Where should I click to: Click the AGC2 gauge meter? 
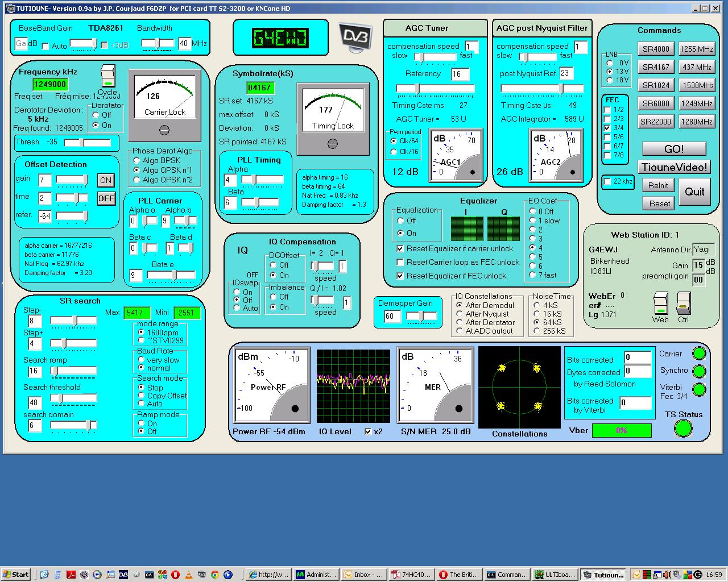556,155
